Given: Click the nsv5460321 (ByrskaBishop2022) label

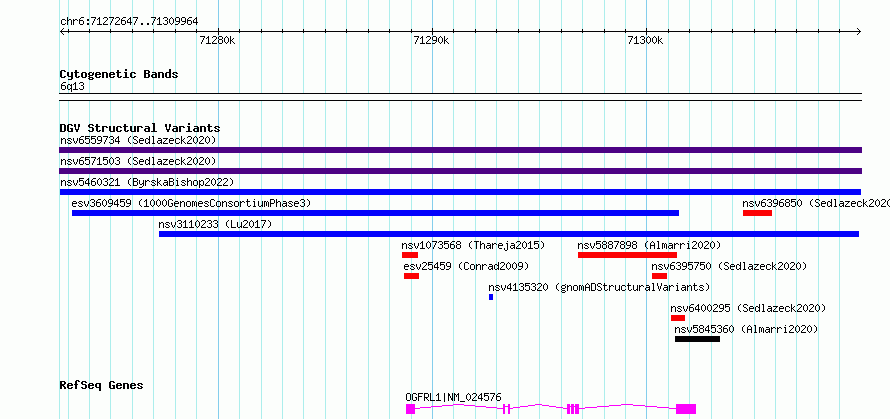Looking at the screenshot, I should coord(147,182).
